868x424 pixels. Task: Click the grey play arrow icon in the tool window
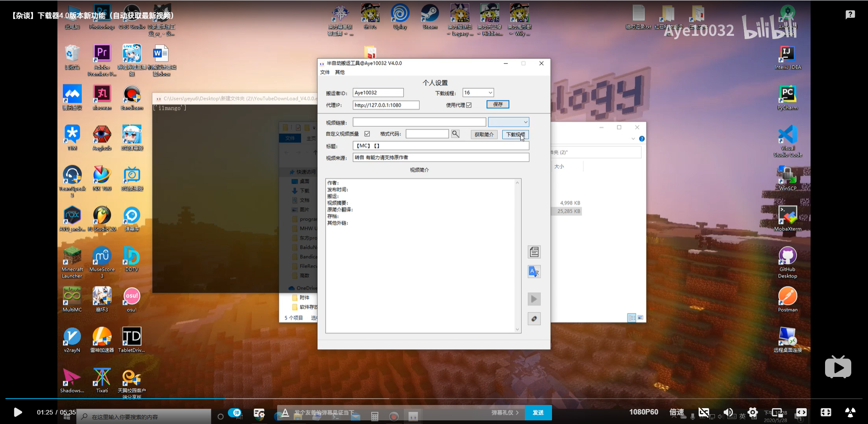click(x=534, y=299)
